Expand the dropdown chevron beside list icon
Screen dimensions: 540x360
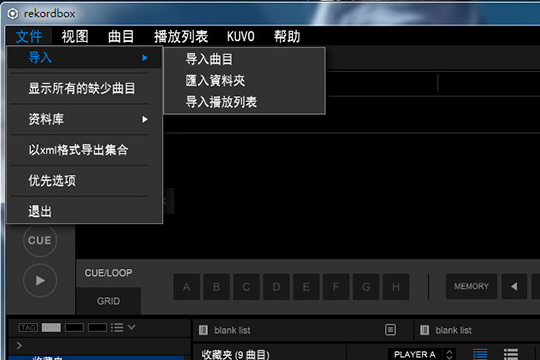(x=132, y=327)
